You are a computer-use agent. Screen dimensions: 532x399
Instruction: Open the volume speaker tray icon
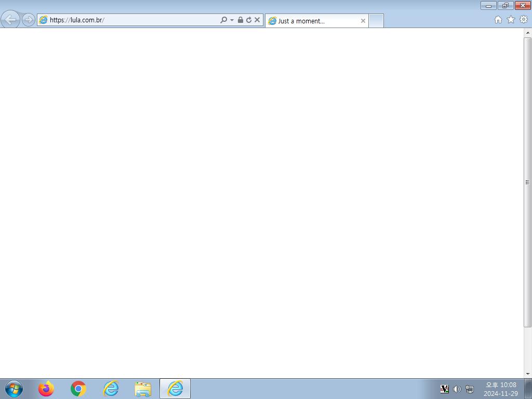tap(457, 389)
